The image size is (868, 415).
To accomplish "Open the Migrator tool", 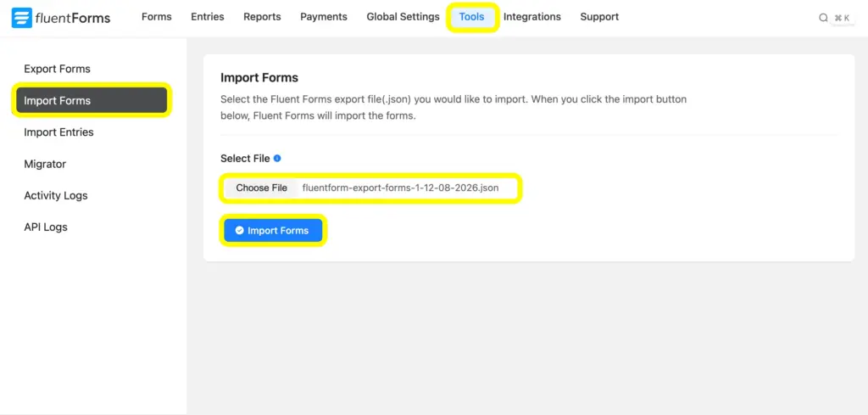I will click(45, 164).
